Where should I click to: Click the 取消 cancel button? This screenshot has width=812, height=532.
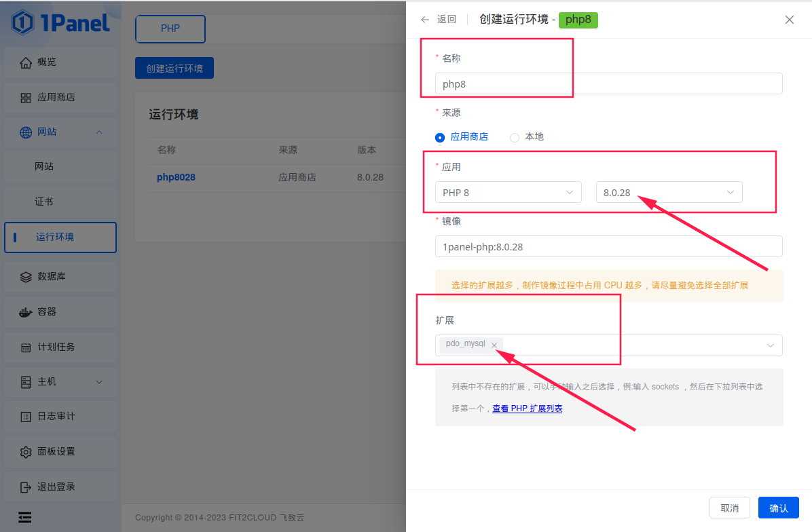tap(730, 508)
